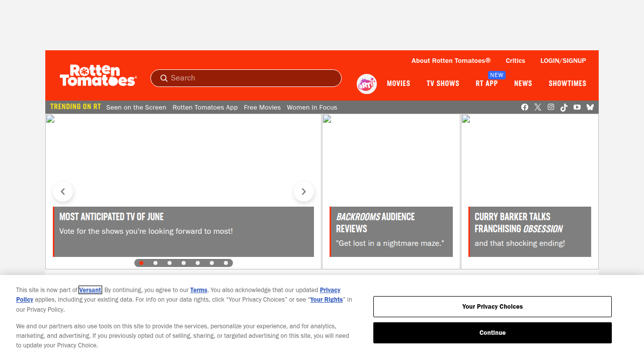Select the first carousel dot
Viewport: 644px width, 362px height.
141,263
